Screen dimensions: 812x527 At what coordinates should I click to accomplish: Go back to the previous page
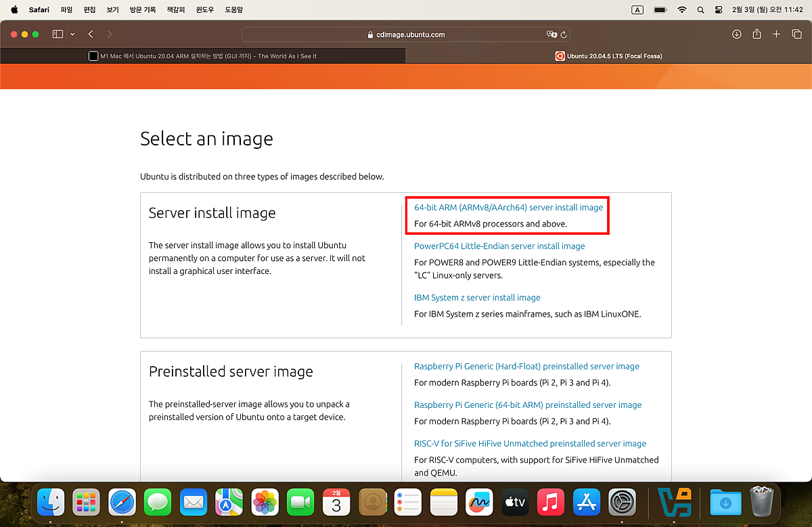[x=91, y=35]
